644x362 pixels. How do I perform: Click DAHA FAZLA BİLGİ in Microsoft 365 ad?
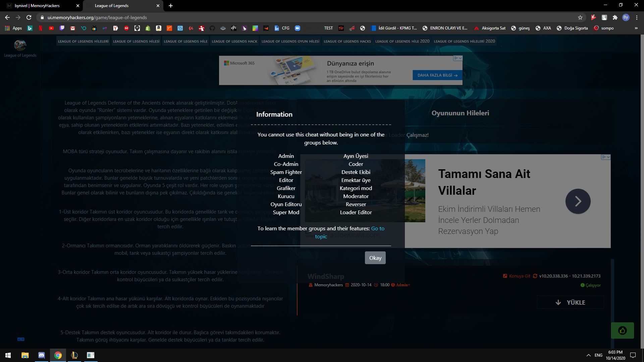coord(437,75)
